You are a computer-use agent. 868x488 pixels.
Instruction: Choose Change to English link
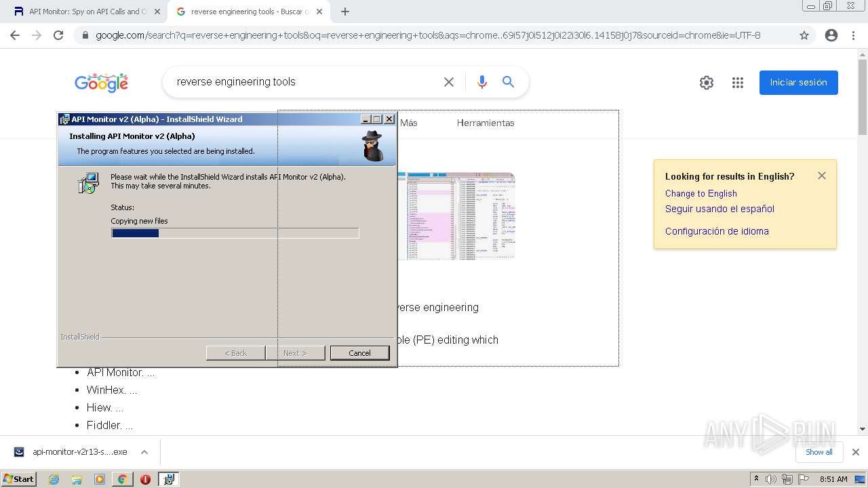tap(701, 193)
